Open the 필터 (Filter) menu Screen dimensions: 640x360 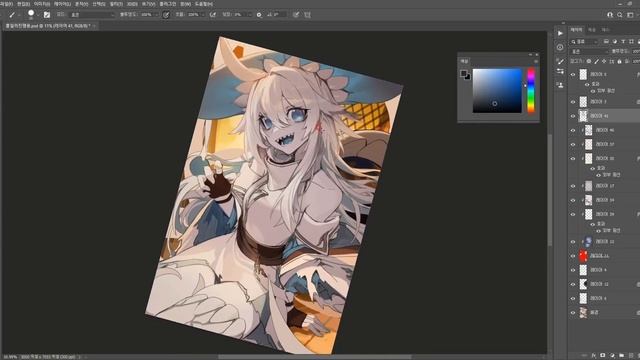pos(116,4)
